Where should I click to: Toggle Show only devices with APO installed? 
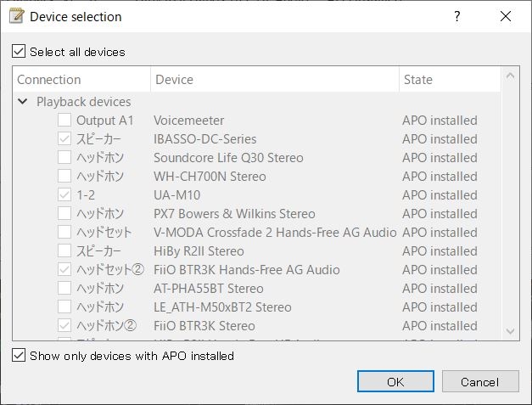pyautogui.click(x=20, y=356)
